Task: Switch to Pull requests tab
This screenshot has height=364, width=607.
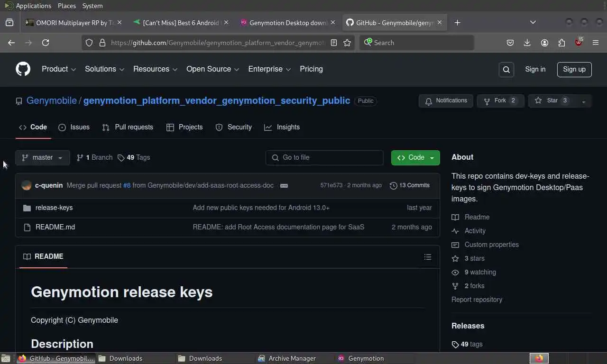Action: [x=128, y=127]
